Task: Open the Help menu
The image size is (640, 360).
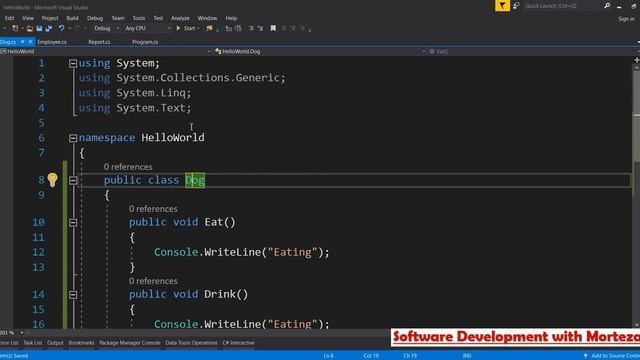Action: (x=231, y=18)
